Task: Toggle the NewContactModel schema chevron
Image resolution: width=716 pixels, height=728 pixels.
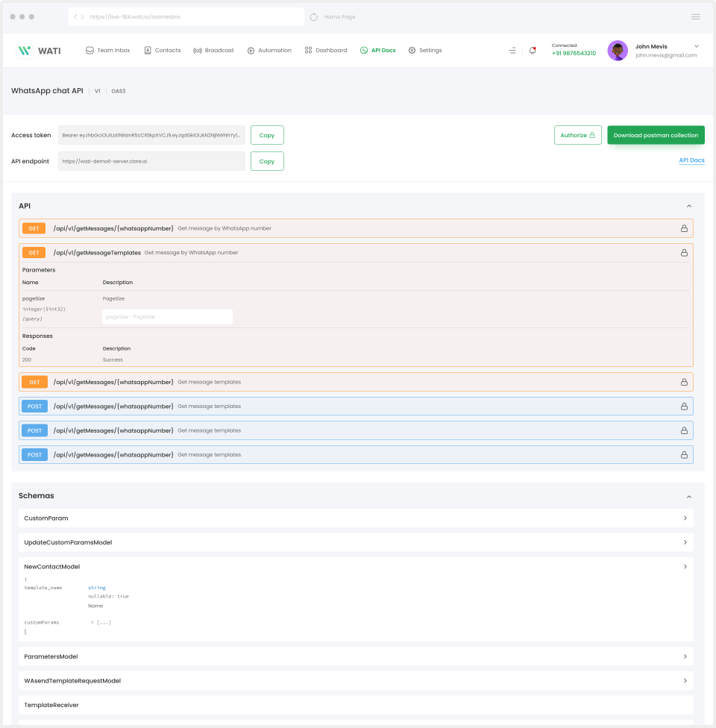Action: coord(685,566)
